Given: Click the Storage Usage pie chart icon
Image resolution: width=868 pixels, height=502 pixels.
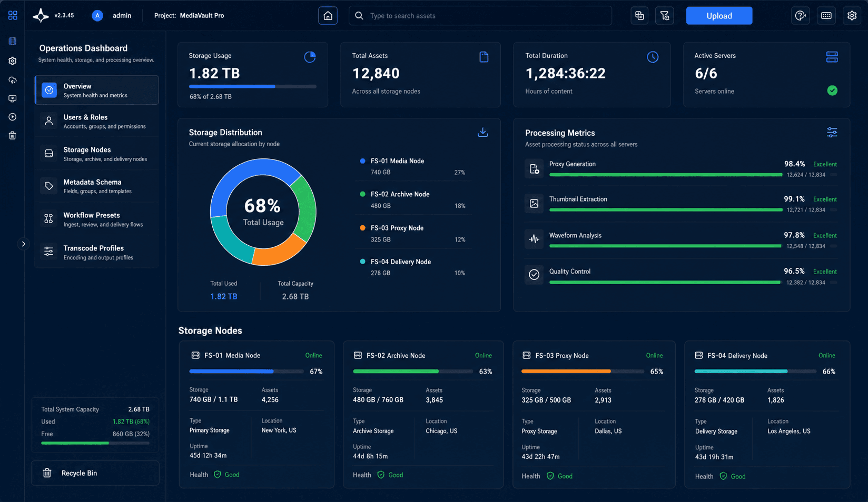Looking at the screenshot, I should [x=310, y=57].
